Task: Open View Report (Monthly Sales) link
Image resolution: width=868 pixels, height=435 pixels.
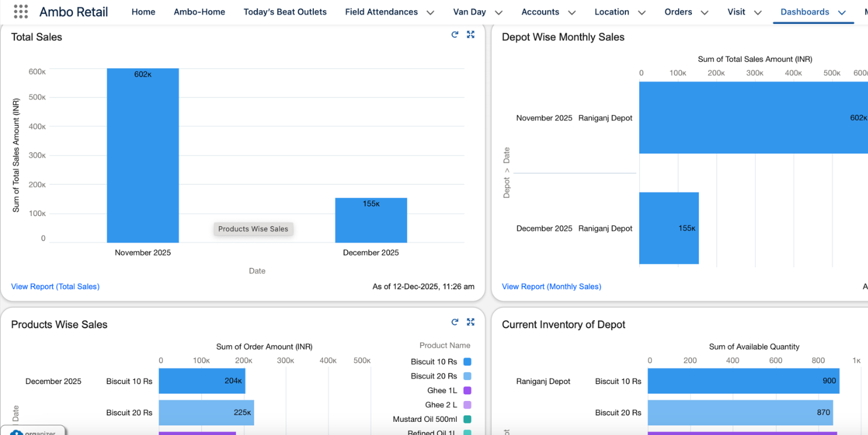Action: tap(552, 287)
